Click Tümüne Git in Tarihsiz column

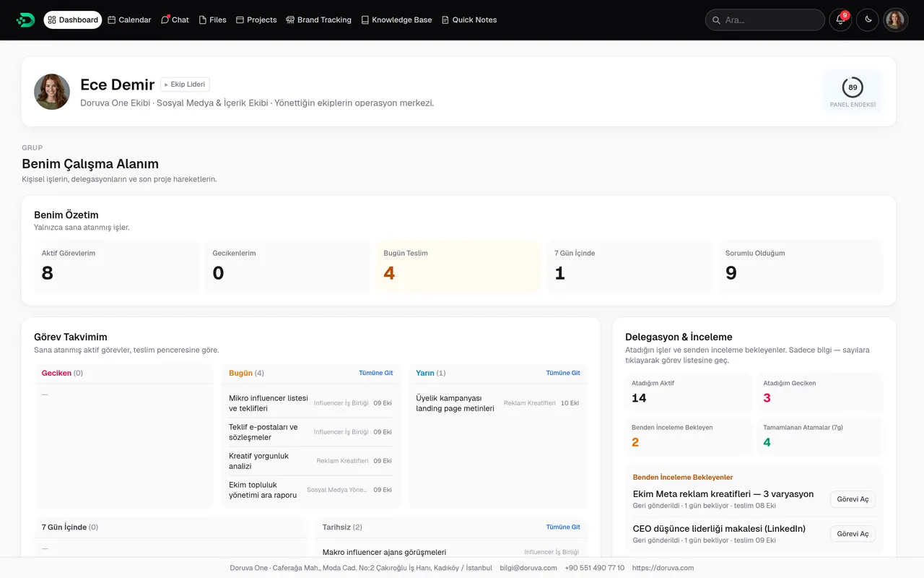(563, 527)
